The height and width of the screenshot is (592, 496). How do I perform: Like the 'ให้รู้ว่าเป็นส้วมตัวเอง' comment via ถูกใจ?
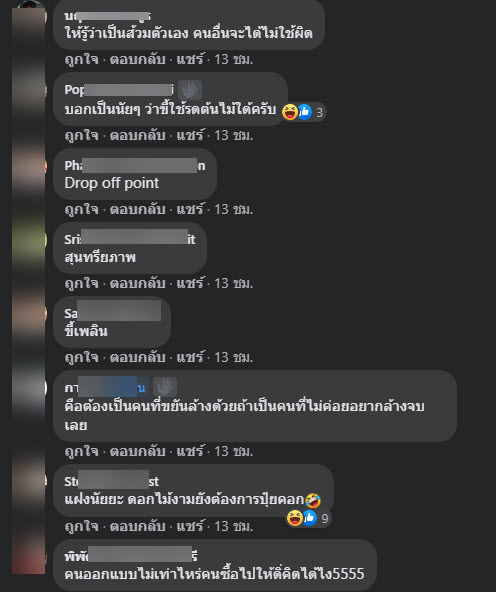pyautogui.click(x=81, y=60)
